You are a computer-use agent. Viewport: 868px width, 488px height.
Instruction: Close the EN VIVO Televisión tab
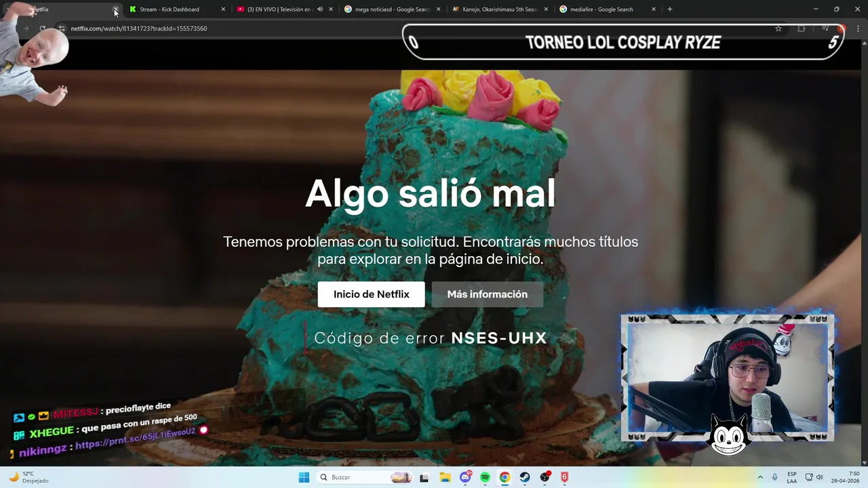click(x=331, y=9)
